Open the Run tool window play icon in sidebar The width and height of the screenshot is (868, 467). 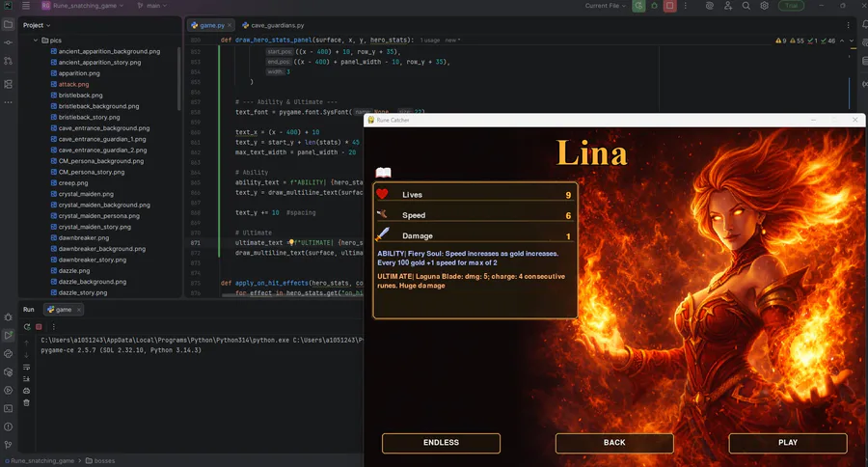tap(9, 335)
